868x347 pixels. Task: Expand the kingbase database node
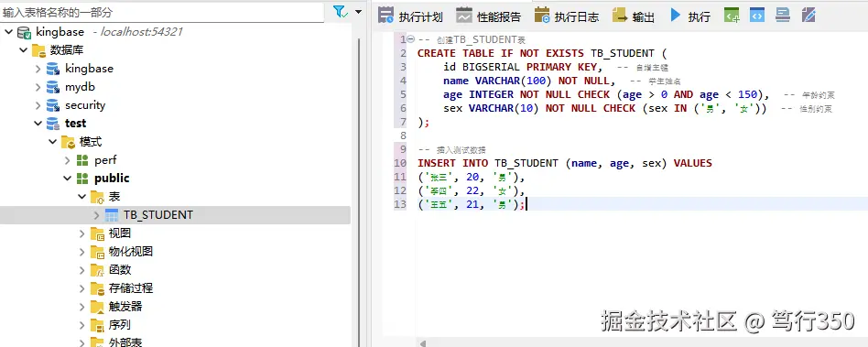click(x=38, y=69)
